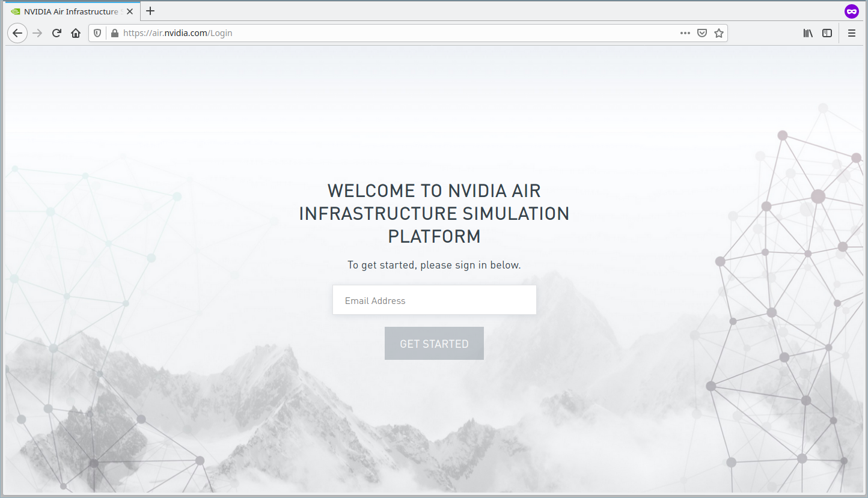This screenshot has width=868, height=498.
Task: Open a new tab with plus button
Action: [x=150, y=11]
